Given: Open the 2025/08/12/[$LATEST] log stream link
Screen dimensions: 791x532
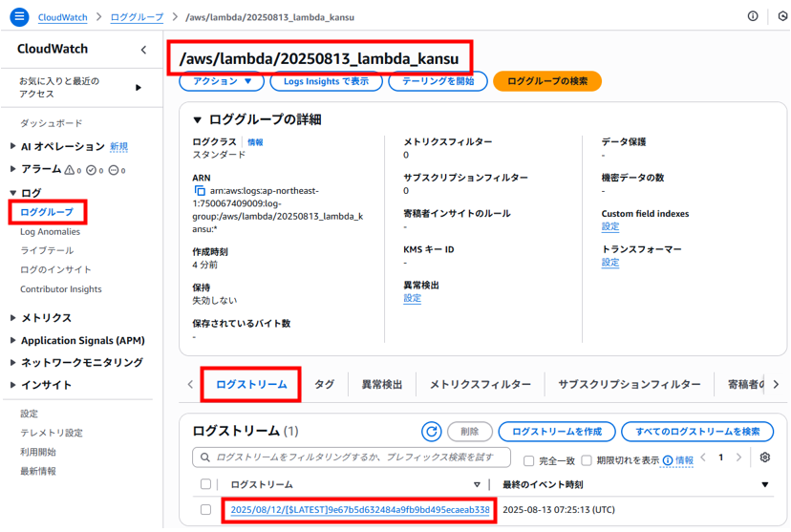Looking at the screenshot, I should (360, 510).
